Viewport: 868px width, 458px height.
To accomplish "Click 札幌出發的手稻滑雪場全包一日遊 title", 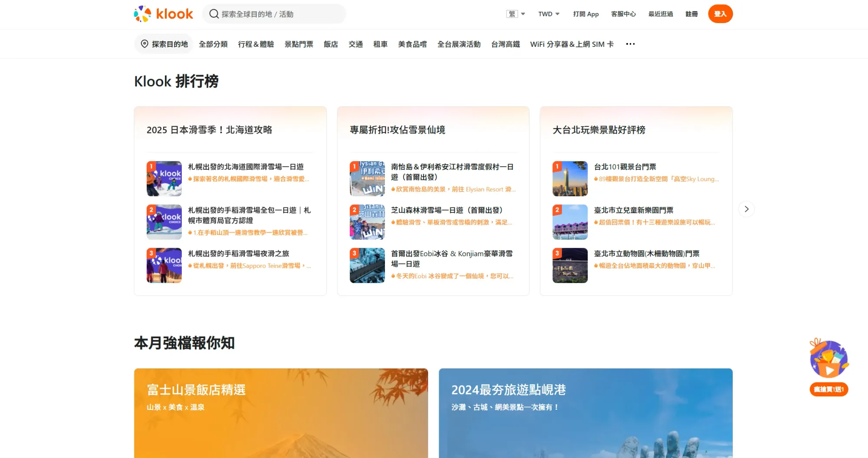I will (x=249, y=215).
